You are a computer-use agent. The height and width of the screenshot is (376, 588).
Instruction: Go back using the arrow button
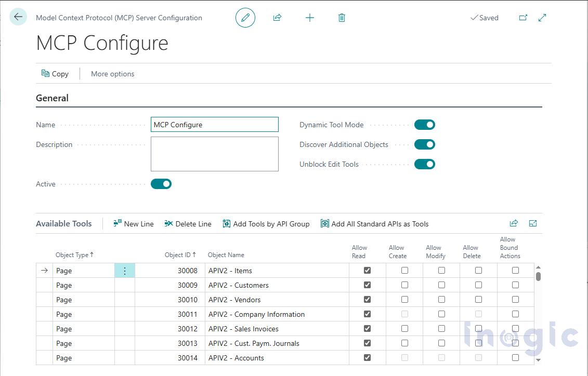[18, 17]
